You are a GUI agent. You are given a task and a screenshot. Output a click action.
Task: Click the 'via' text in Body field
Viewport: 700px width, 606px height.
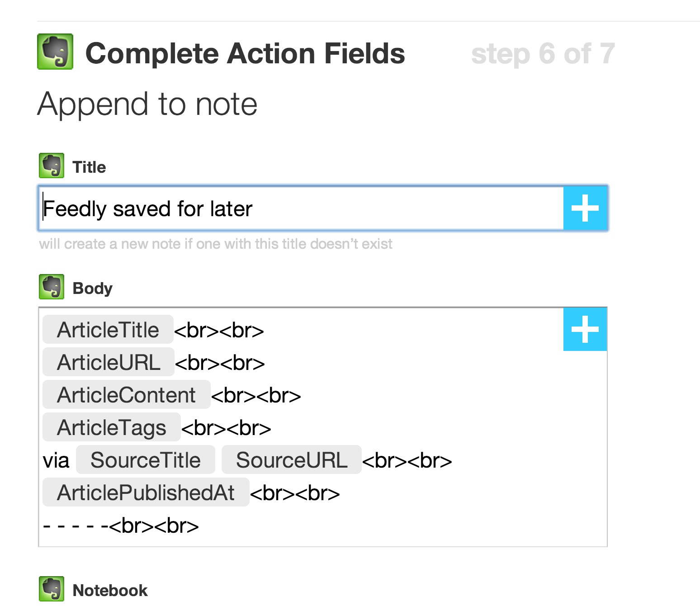56,461
